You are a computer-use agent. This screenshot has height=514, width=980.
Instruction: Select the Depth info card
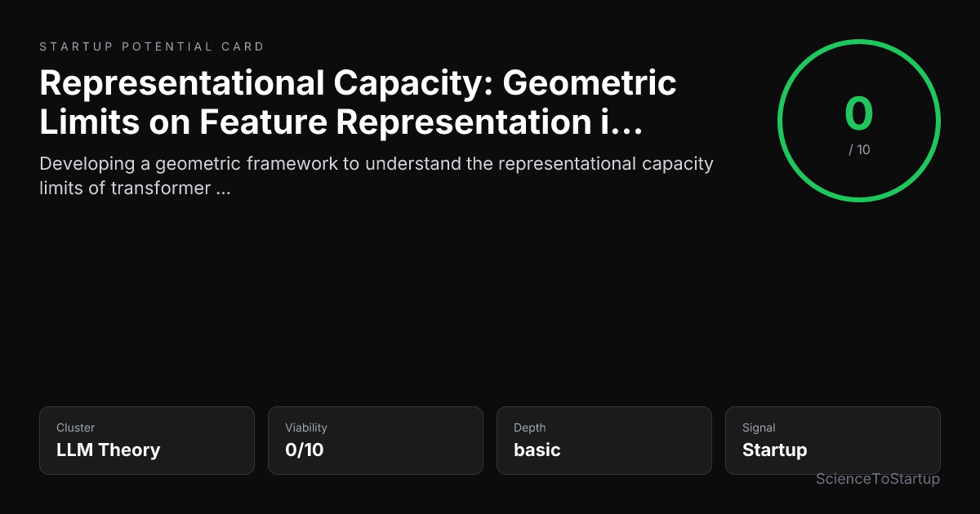[x=604, y=441]
